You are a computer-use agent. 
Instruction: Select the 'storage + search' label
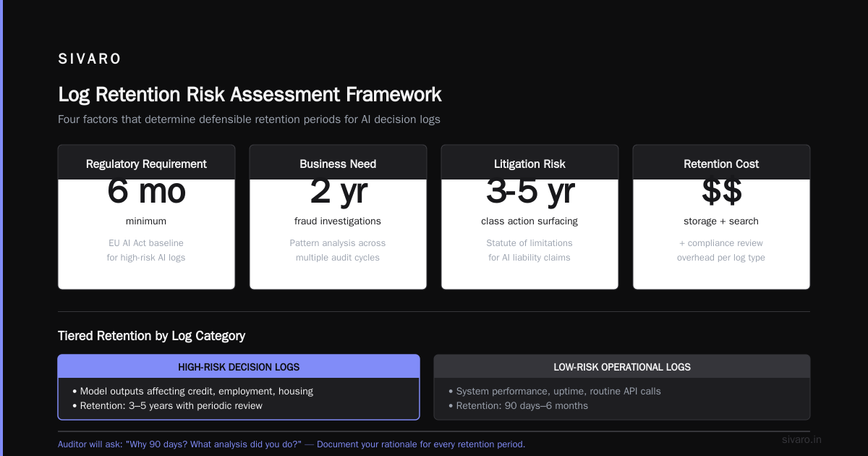pyautogui.click(x=721, y=221)
